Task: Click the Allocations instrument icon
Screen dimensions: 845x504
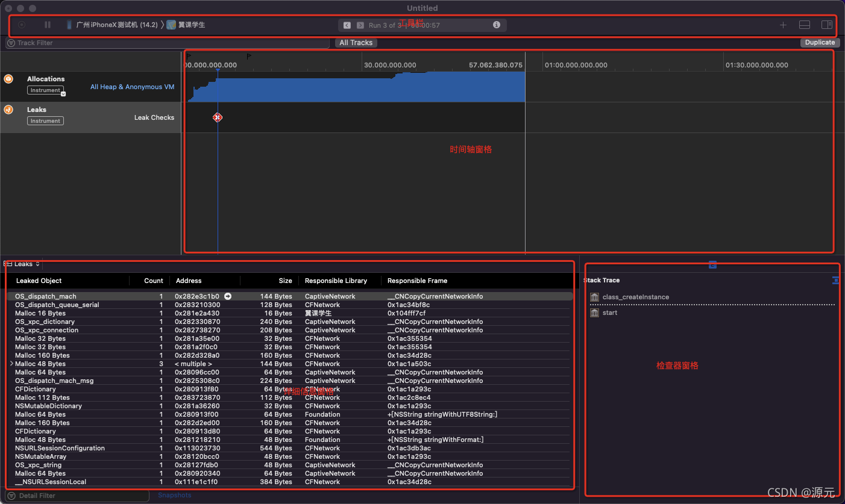Action: 8,79
